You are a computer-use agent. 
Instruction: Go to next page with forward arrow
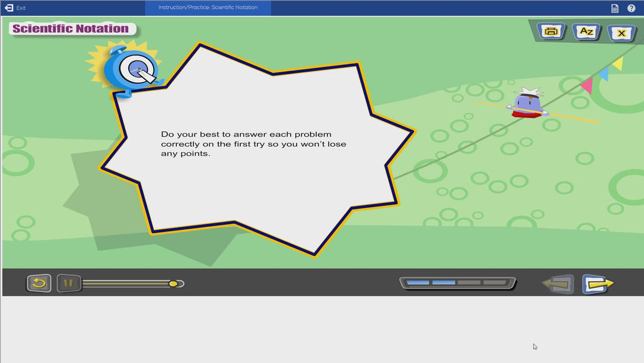click(x=597, y=284)
